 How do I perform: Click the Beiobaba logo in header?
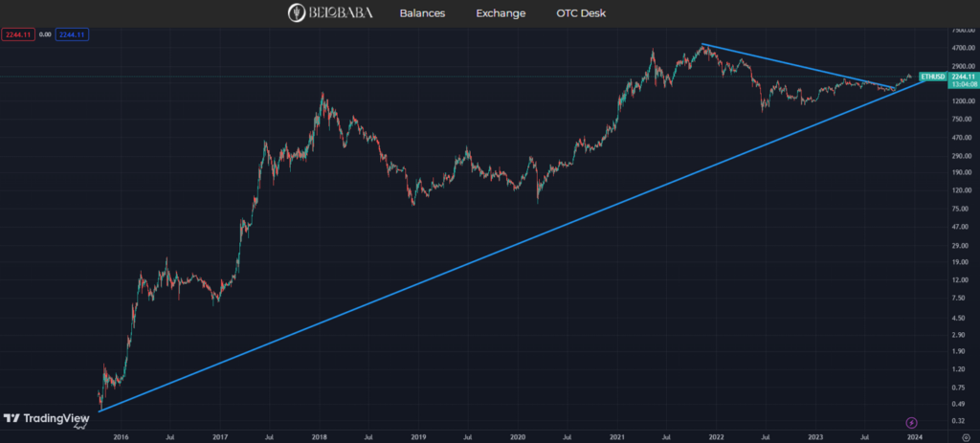coord(328,13)
